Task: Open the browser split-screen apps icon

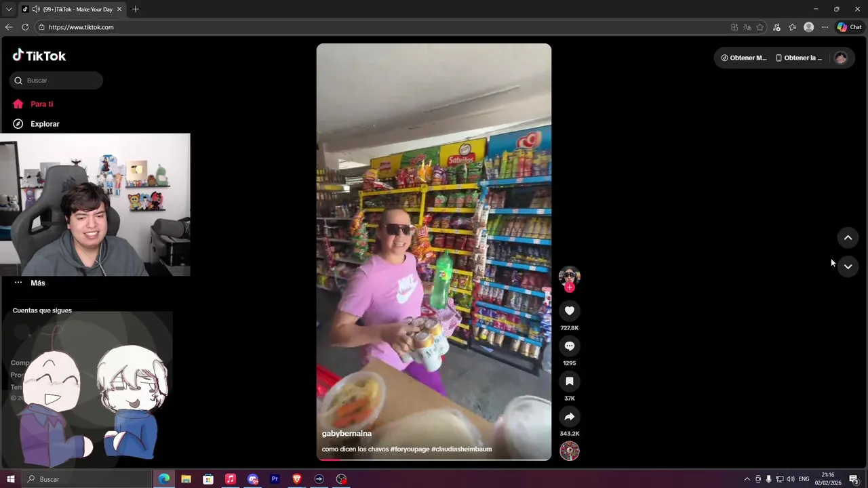Action: pos(734,27)
